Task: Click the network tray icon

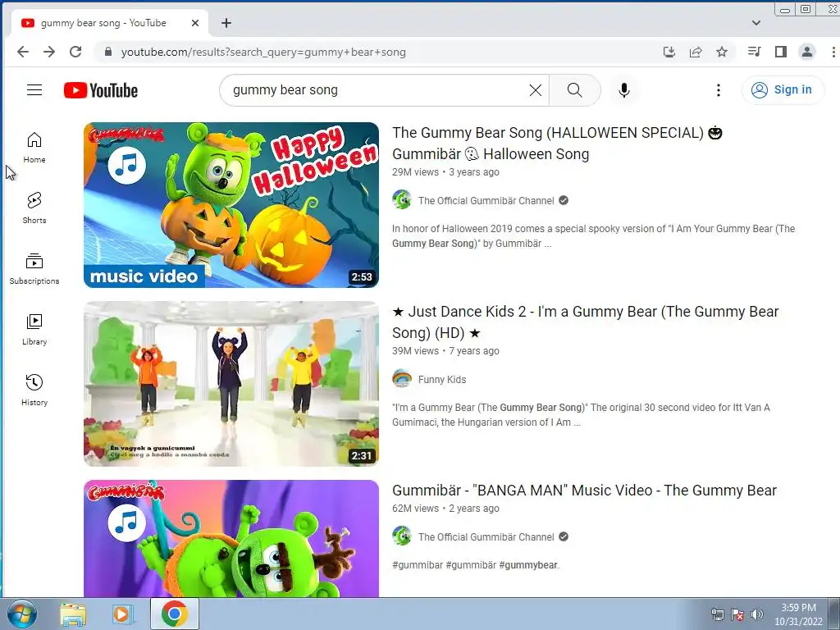Action: 717,614
